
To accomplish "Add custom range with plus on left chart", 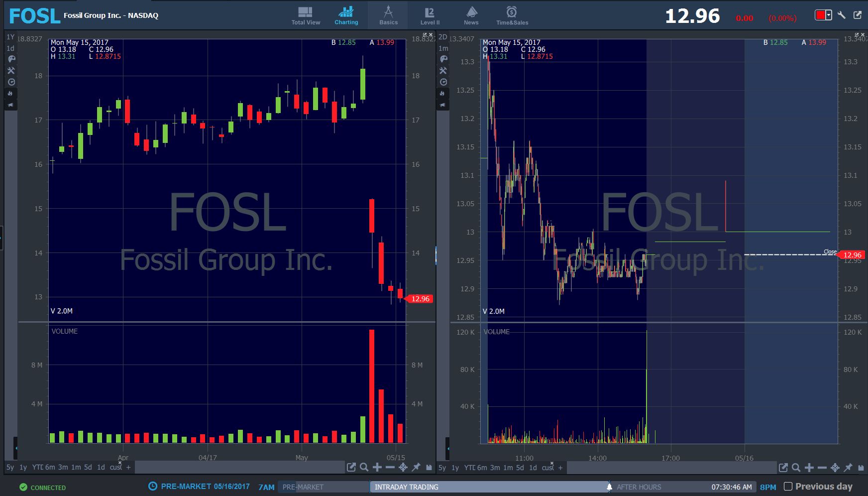I will (x=128, y=467).
